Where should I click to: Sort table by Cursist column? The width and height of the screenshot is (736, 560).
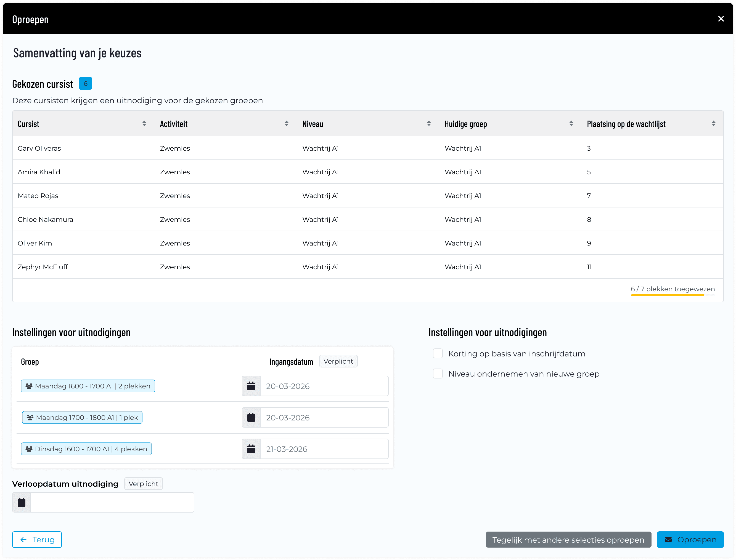coord(144,124)
